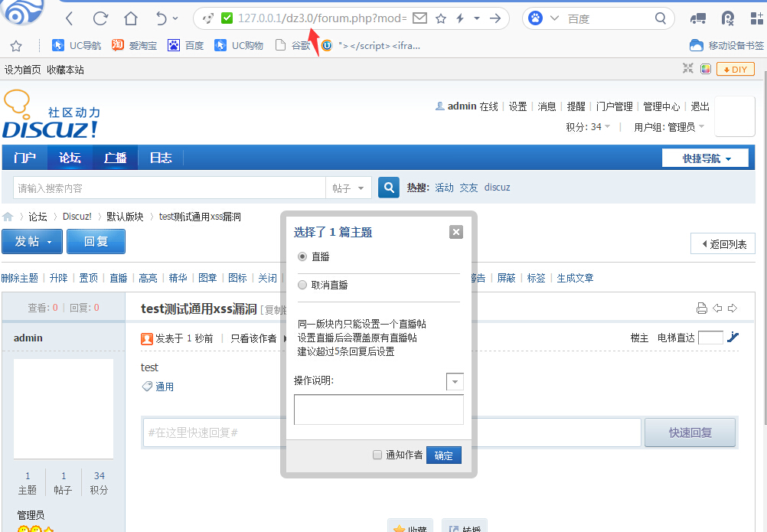Open the UC导航 bookmark
767x532 pixels.
pos(77,45)
